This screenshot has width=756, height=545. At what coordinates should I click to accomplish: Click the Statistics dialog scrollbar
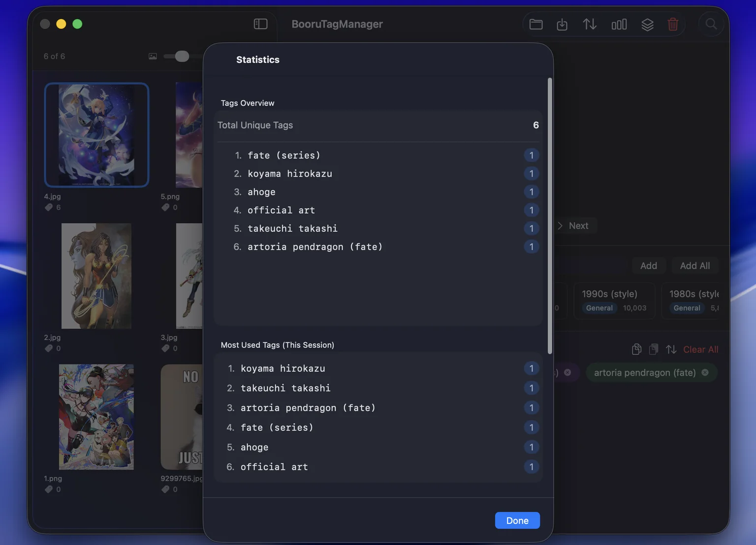tap(550, 216)
